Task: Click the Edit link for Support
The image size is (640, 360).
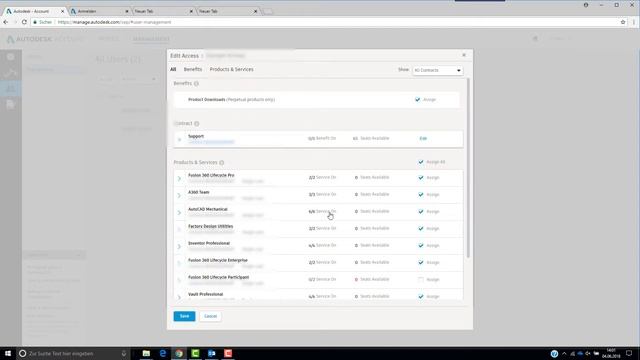Action: pyautogui.click(x=423, y=139)
